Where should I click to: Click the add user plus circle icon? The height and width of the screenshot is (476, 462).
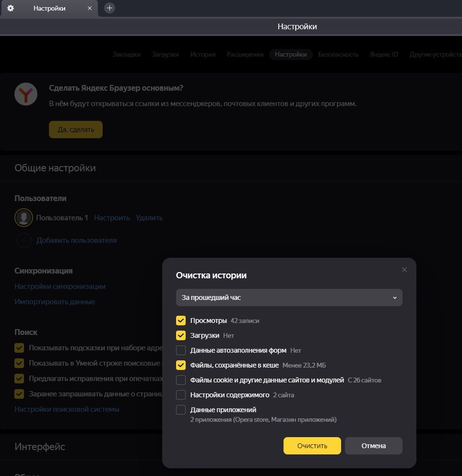24,240
